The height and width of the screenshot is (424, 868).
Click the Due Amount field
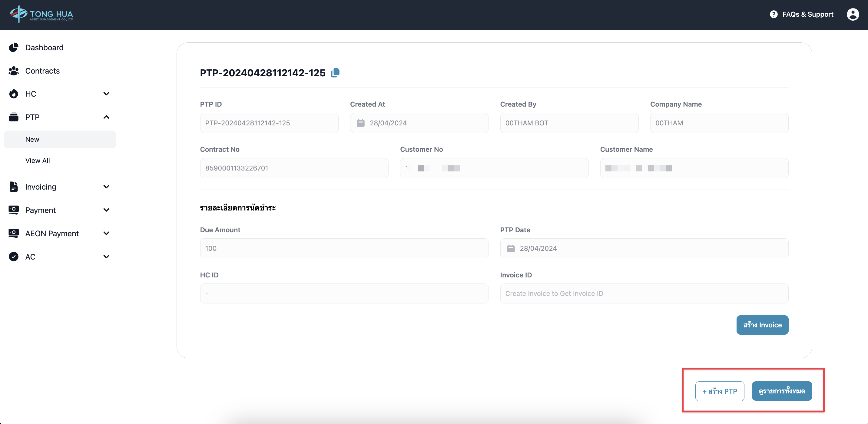click(344, 248)
